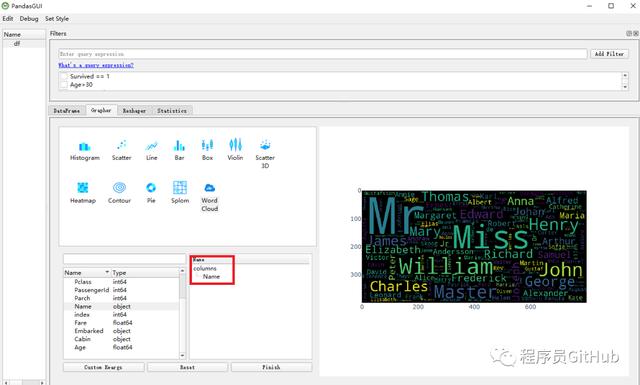Select the Histogram chart icon
This screenshot has width=640, height=385.
[84, 146]
